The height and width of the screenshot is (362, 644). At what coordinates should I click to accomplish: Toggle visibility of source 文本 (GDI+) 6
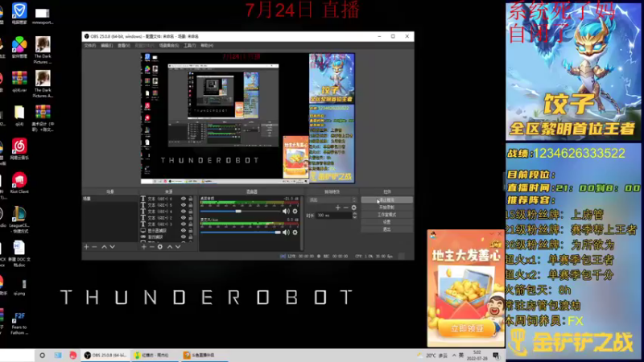pyautogui.click(x=184, y=199)
